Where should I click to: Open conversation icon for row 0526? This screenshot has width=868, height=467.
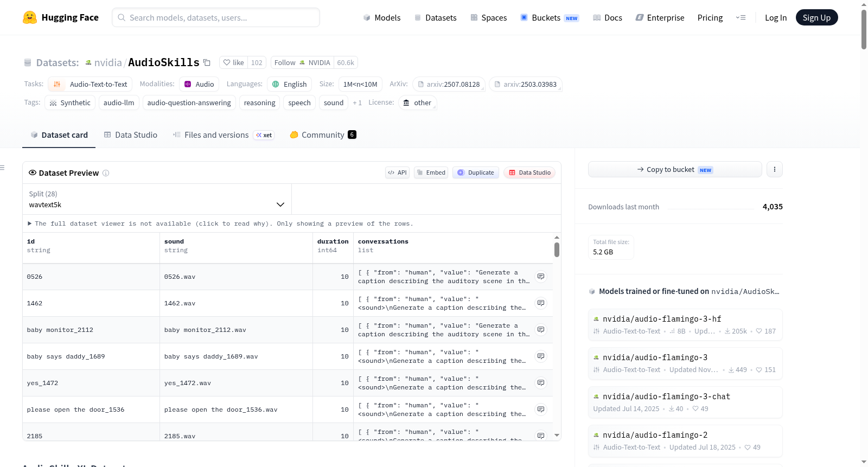[541, 277]
